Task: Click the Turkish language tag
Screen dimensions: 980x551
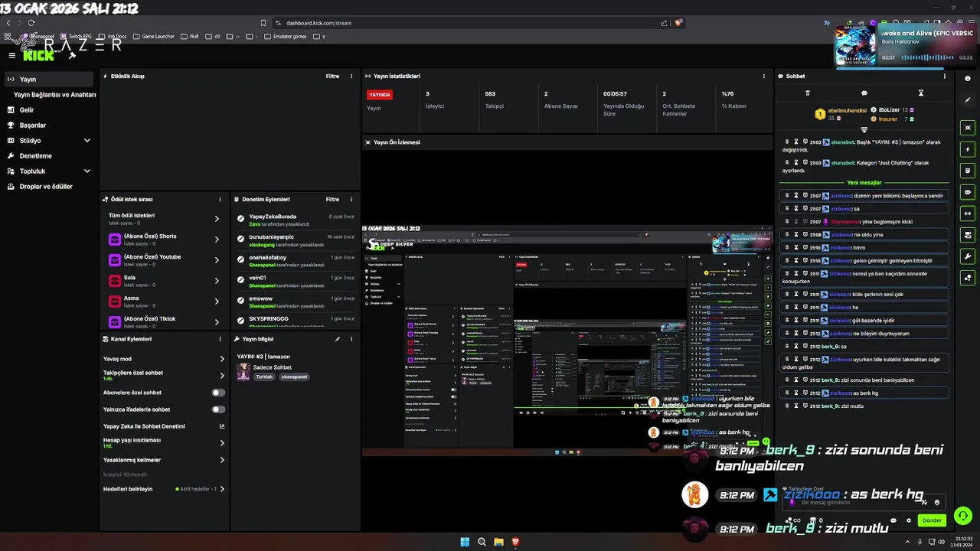Action: (x=264, y=377)
